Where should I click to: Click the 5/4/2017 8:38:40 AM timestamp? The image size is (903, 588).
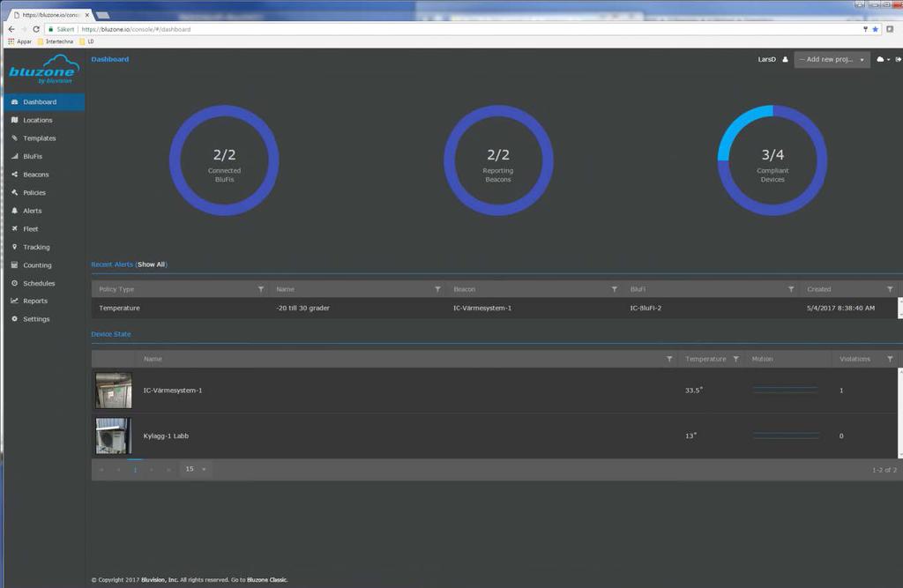click(840, 309)
